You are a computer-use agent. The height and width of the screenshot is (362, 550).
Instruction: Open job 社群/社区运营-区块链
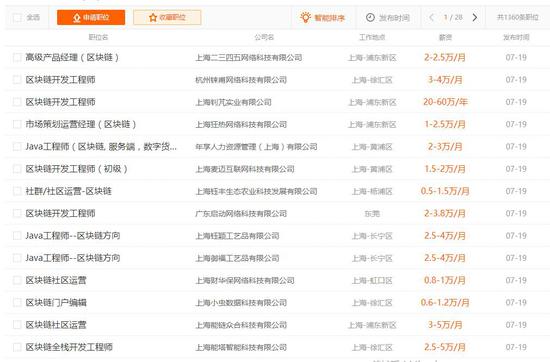click(x=68, y=191)
